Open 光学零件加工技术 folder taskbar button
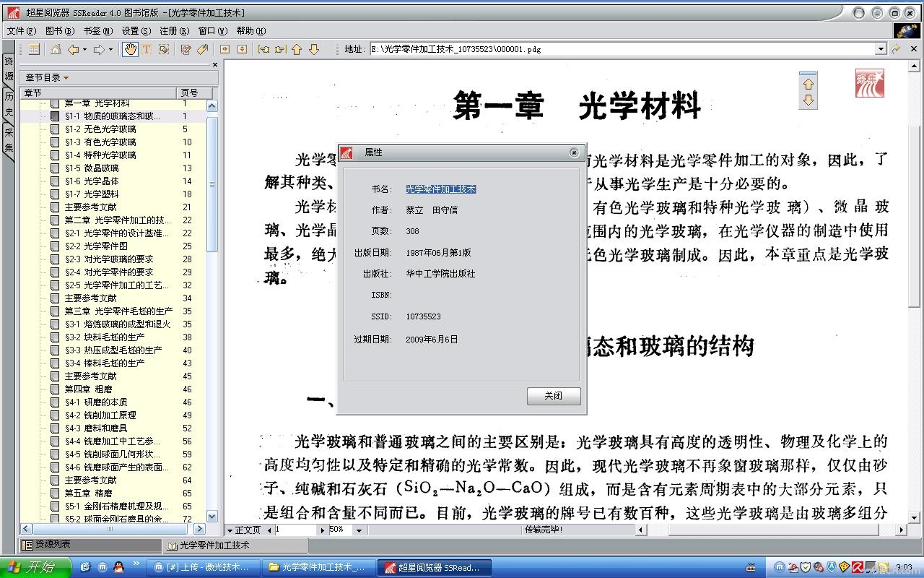Image resolution: width=924 pixels, height=578 pixels. pos(320,567)
